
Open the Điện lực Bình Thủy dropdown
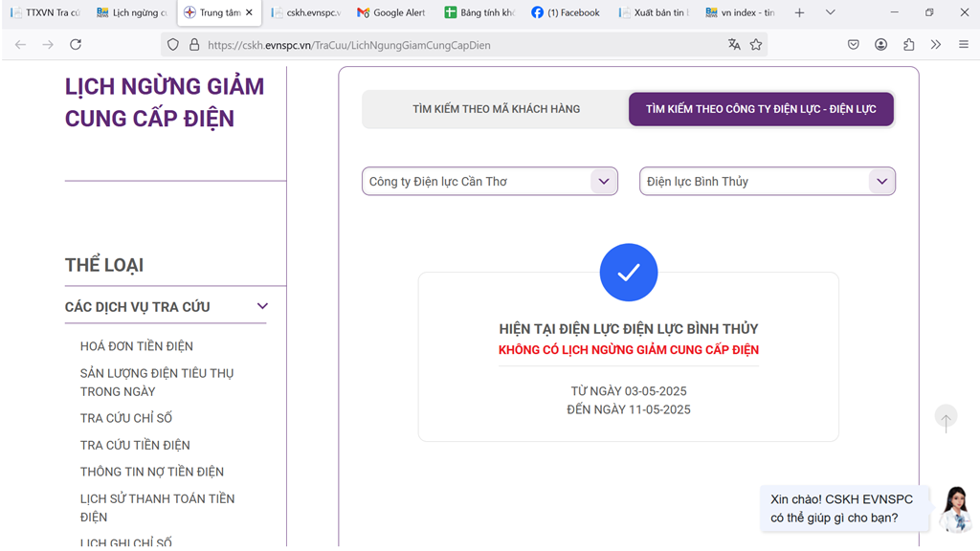point(880,182)
